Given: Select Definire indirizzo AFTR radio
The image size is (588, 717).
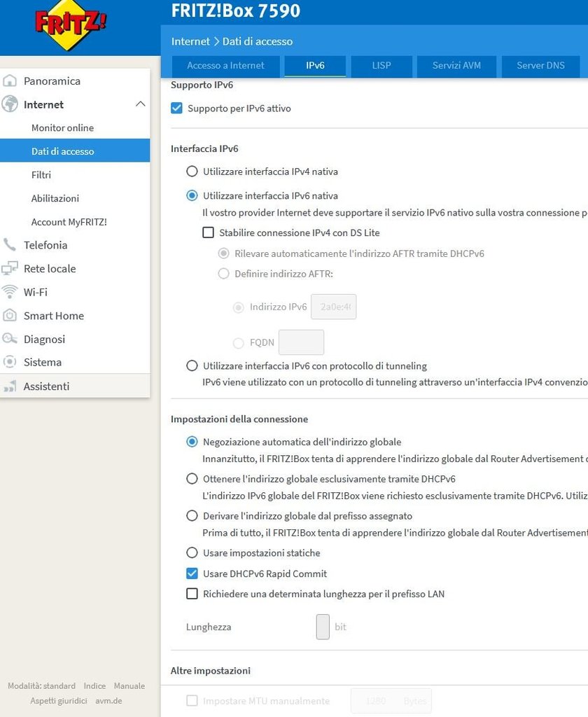Looking at the screenshot, I should pos(223,274).
